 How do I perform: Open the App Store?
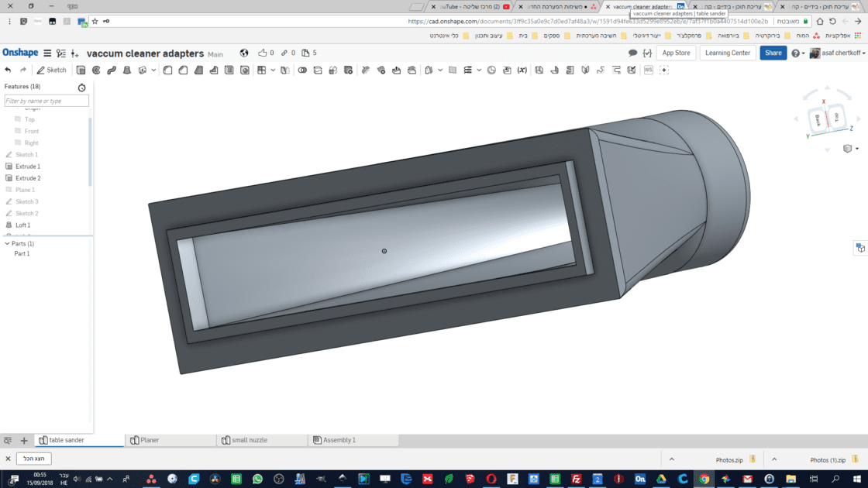tap(677, 53)
